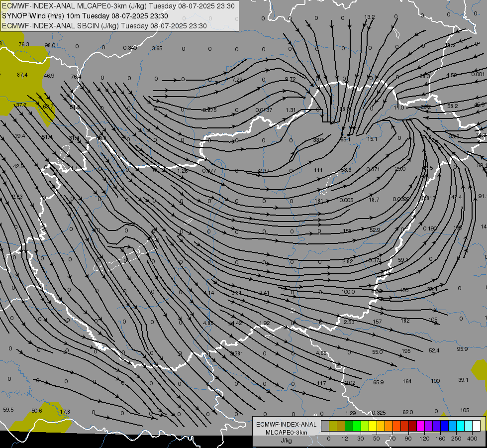The height and width of the screenshot is (448, 487).
Task: Click legend tick label 30
Action: click(361, 439)
